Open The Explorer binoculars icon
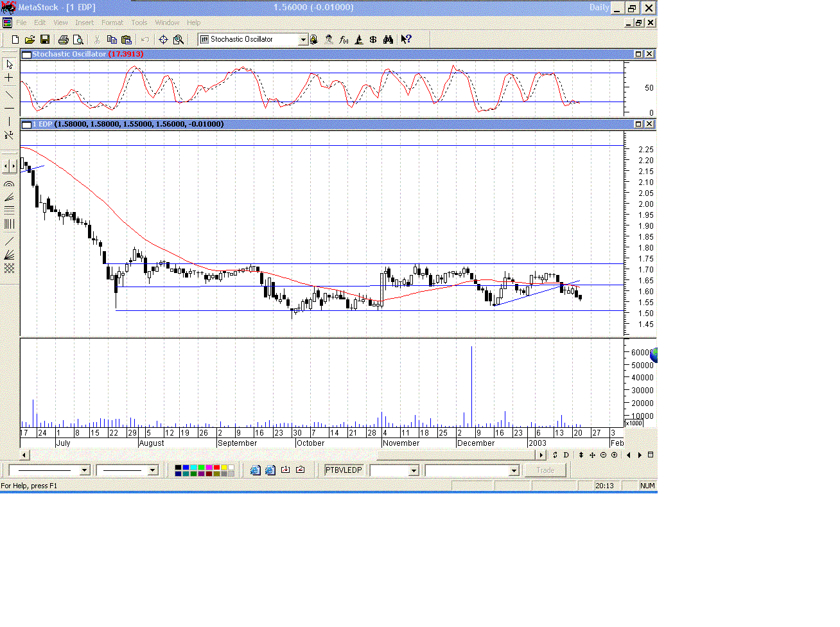The image size is (840, 627). [x=388, y=39]
